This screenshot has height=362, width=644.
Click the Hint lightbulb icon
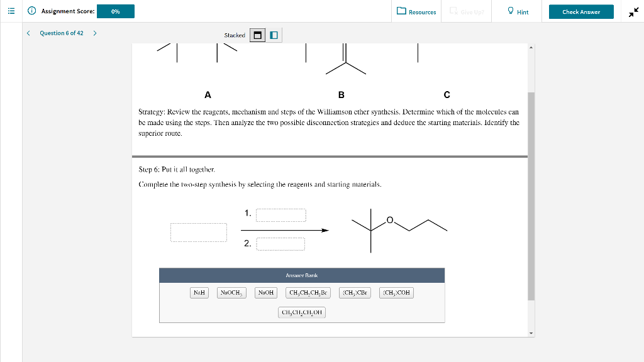coord(510,11)
